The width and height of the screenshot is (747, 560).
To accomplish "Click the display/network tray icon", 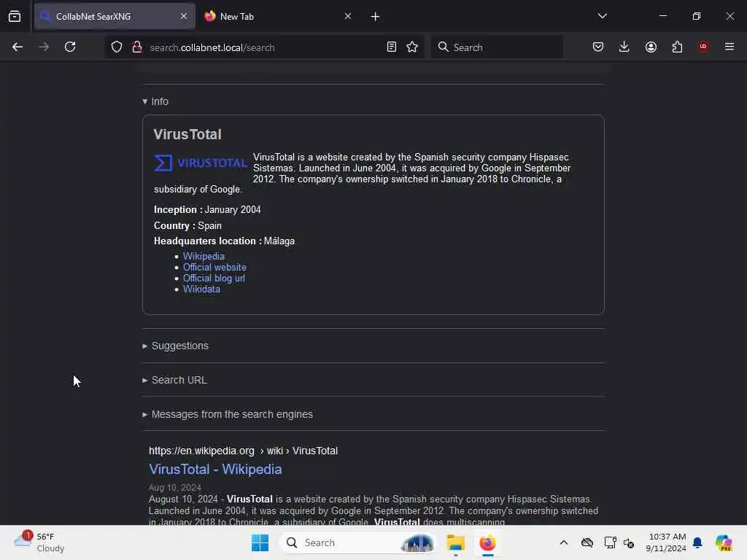I will (610, 542).
